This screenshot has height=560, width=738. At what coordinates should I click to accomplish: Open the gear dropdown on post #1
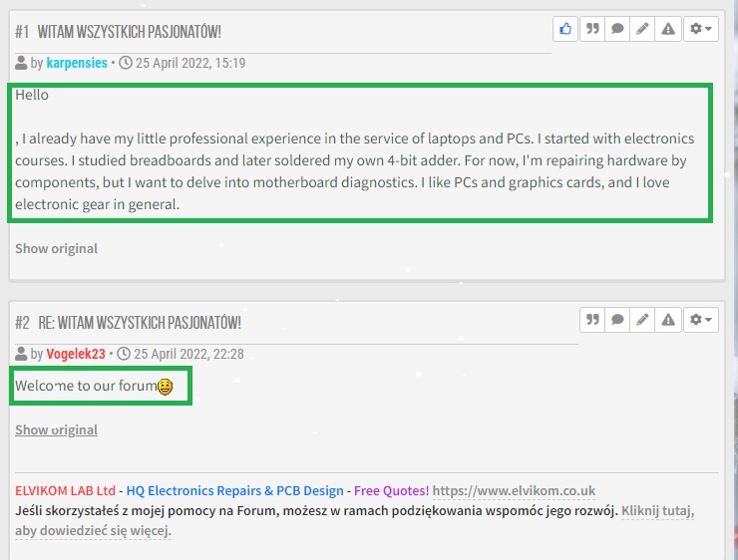[x=701, y=29]
